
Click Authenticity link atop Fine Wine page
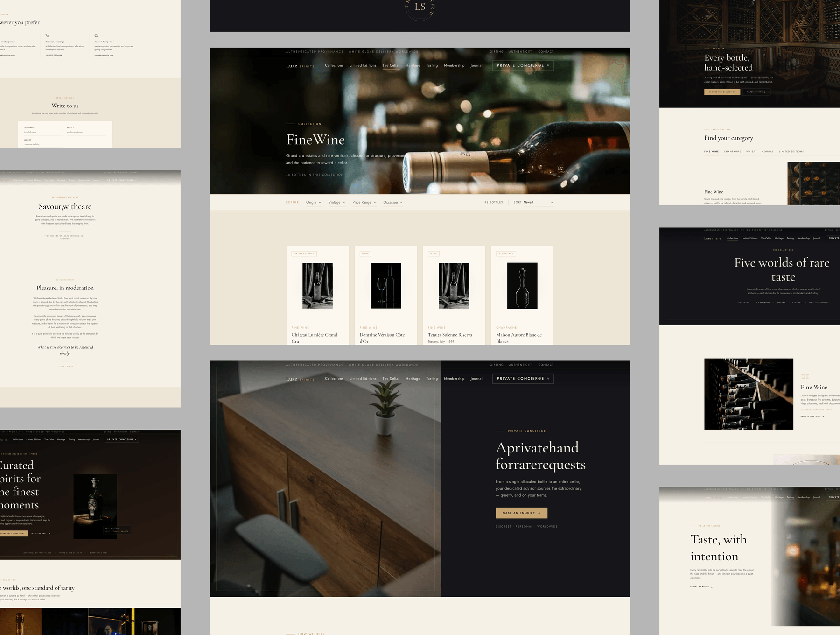521,52
